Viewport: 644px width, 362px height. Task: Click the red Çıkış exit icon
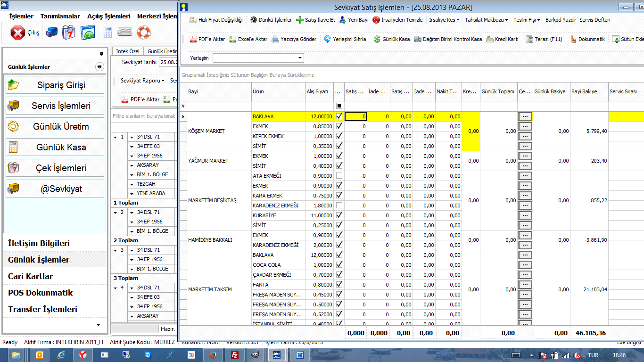pos(17,33)
